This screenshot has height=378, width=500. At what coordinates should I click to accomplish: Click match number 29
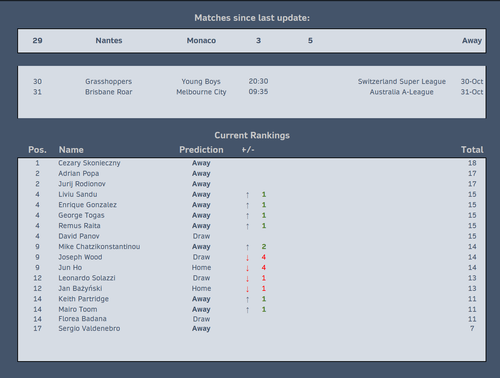click(37, 41)
